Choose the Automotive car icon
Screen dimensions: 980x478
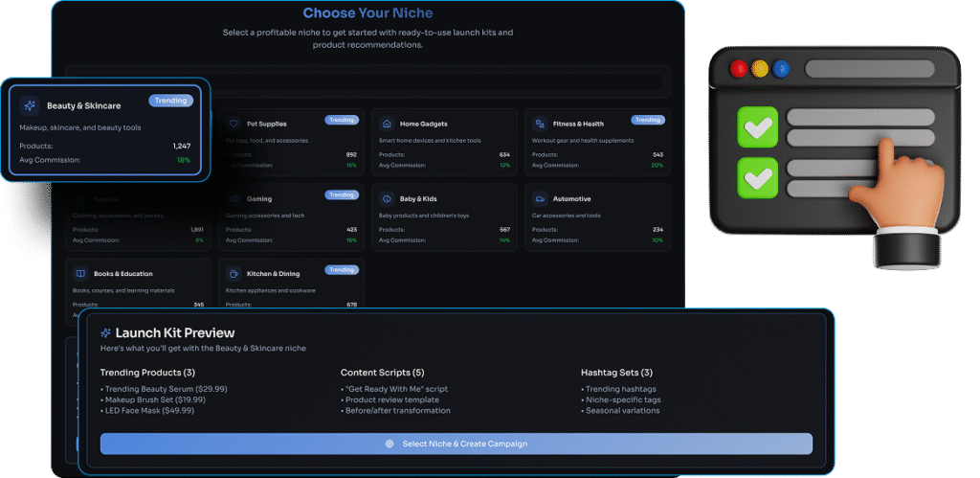tap(540, 199)
